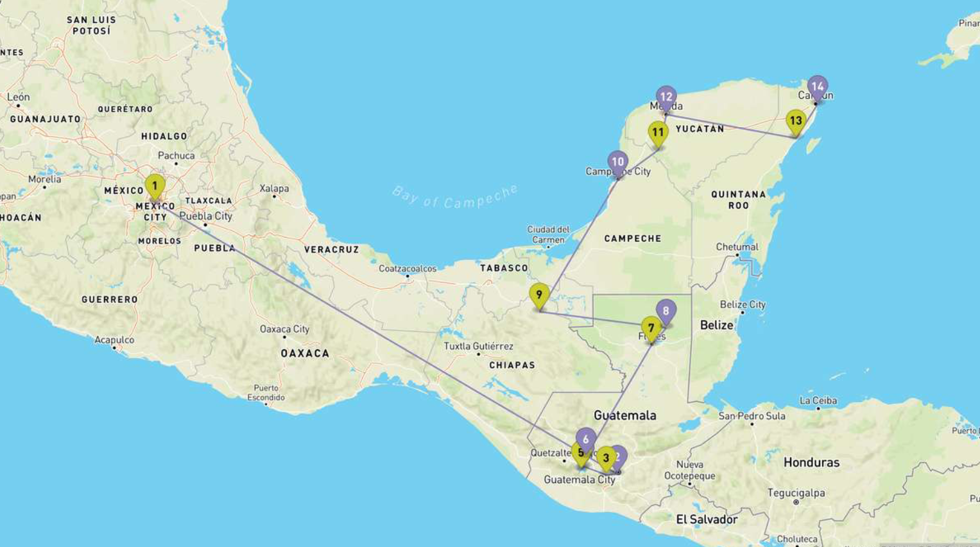Image resolution: width=980 pixels, height=547 pixels.
Task: Open yellow marker number 9
Action: [x=539, y=295]
